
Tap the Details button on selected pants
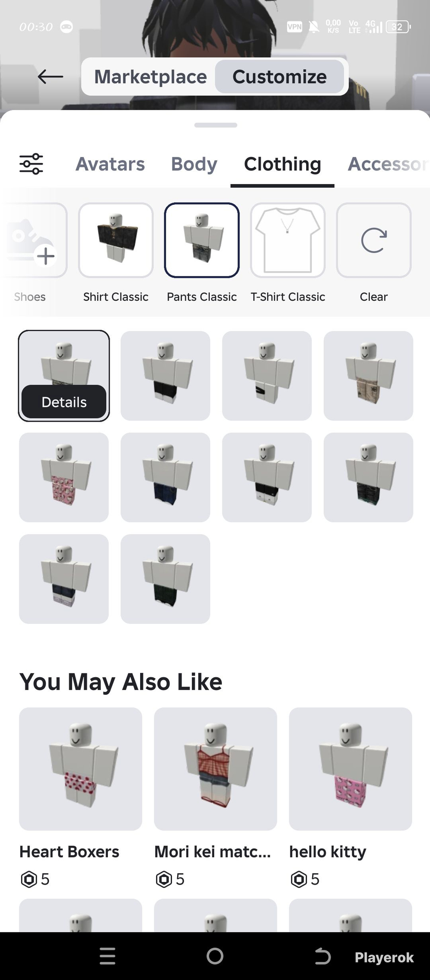pos(64,402)
